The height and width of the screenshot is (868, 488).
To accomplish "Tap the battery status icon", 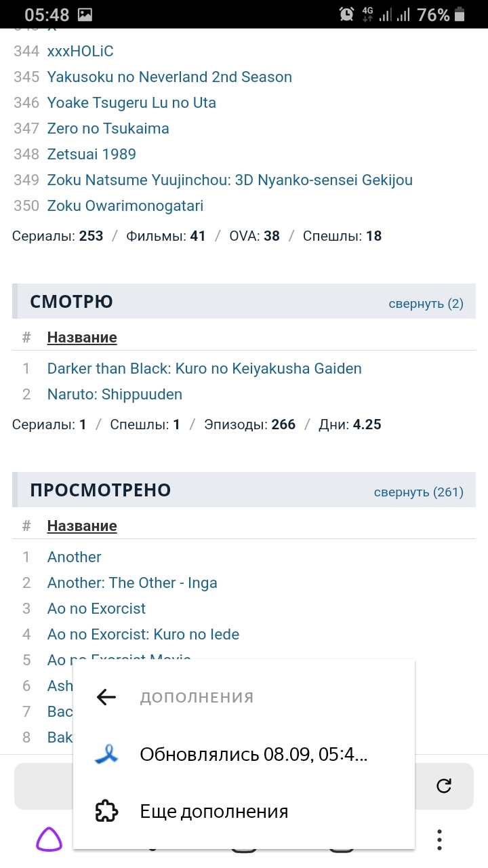I will pos(460,14).
